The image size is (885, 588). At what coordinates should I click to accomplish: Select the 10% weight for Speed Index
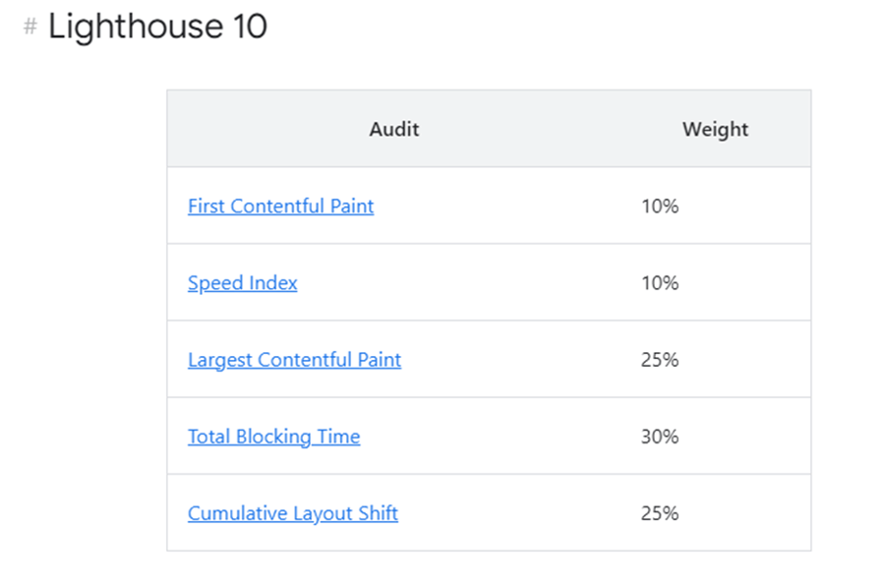point(659,282)
